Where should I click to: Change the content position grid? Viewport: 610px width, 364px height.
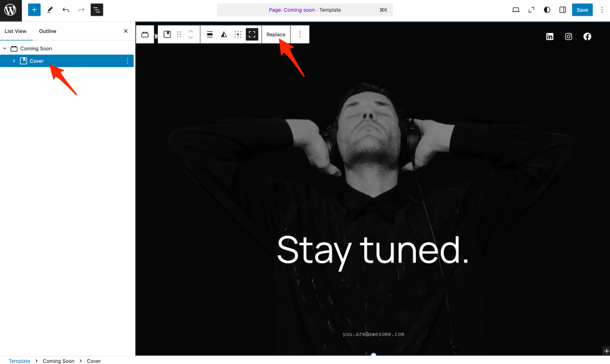(x=238, y=35)
